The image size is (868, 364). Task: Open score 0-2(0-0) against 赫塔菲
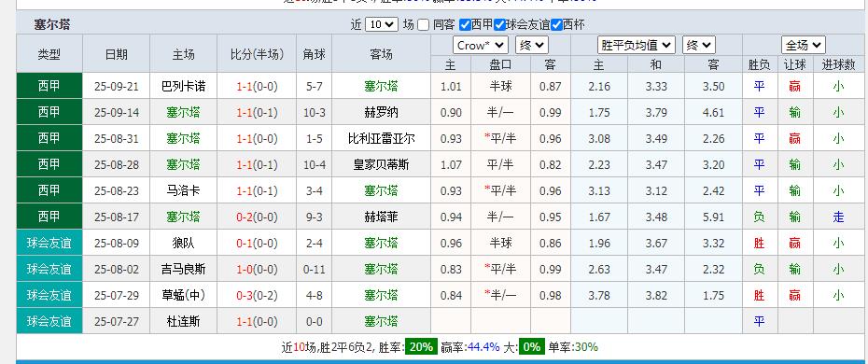[257, 217]
